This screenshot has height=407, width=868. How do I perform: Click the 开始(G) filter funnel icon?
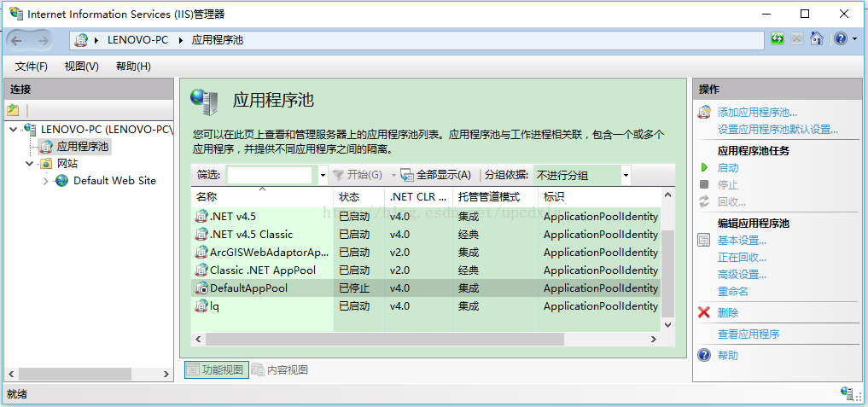338,175
